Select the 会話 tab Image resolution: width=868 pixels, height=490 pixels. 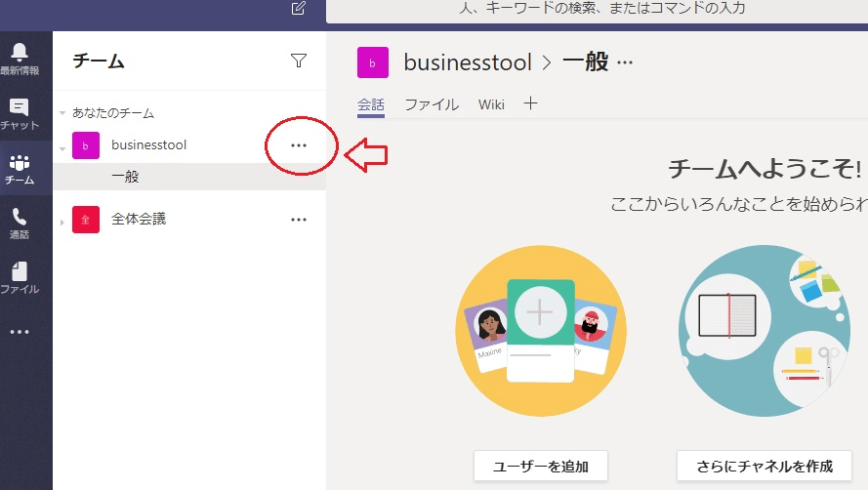coord(371,104)
